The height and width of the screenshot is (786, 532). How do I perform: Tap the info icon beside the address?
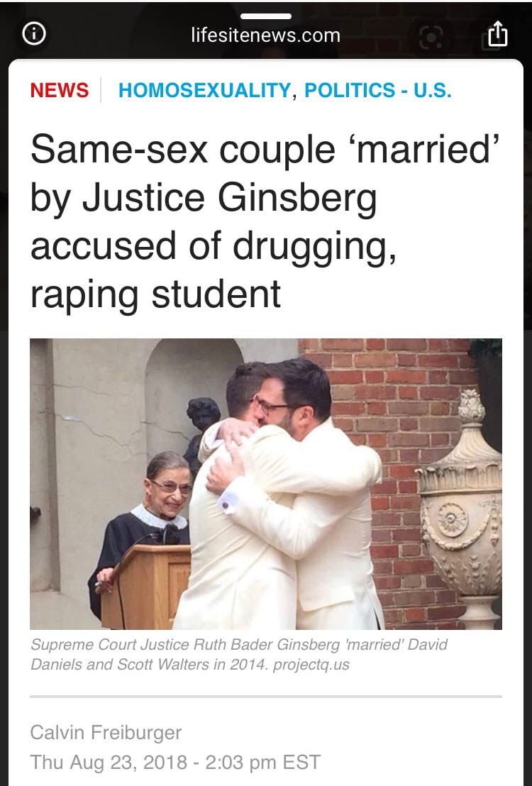point(34,34)
